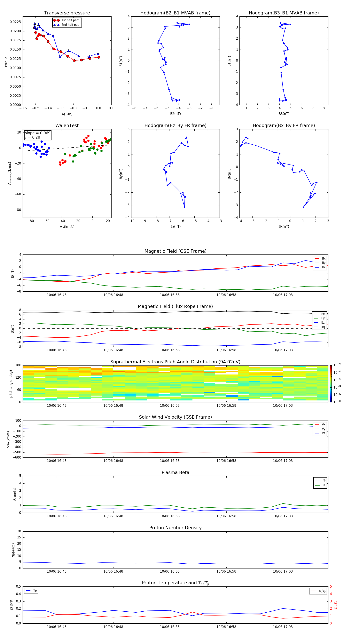351x644 pixels.
Task: Select "Bx'" in the Flux Rope legend
Action: (320, 314)
